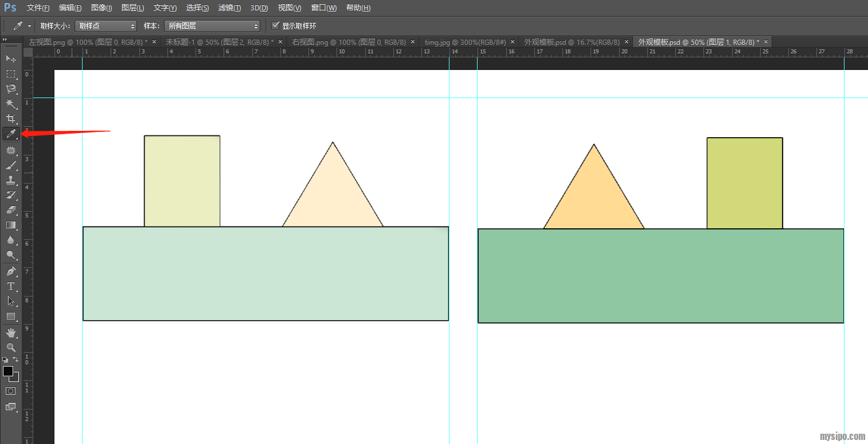Activate the Crop tool
The height and width of the screenshot is (444, 868).
[x=10, y=119]
